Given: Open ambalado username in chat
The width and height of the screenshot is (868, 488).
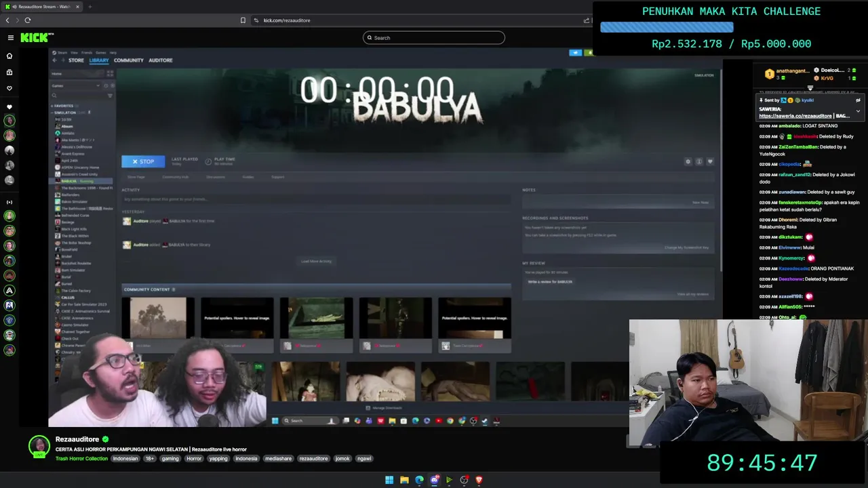Looking at the screenshot, I should [x=789, y=126].
